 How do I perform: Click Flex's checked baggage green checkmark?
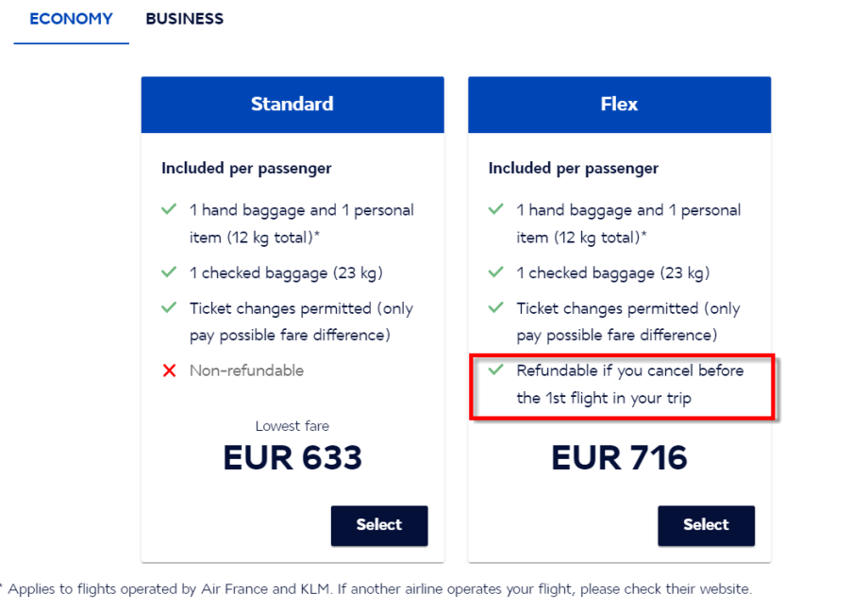coord(496,272)
